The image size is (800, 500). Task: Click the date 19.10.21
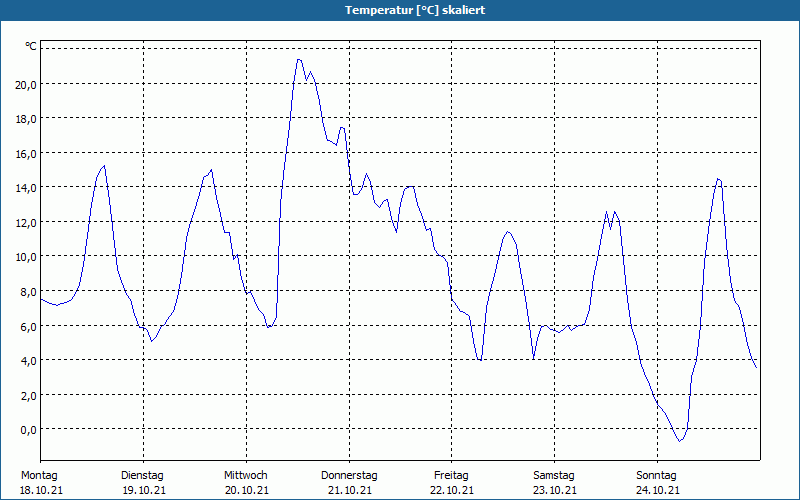click(x=144, y=490)
